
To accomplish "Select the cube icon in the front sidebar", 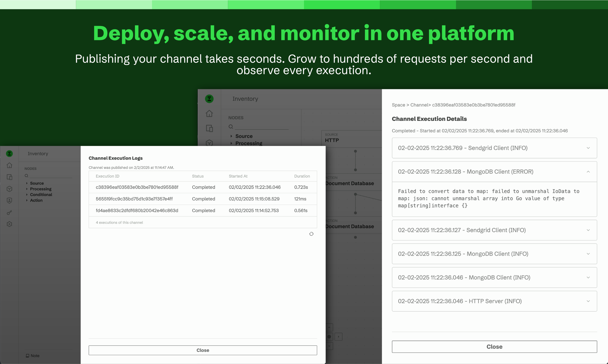I will (x=9, y=189).
